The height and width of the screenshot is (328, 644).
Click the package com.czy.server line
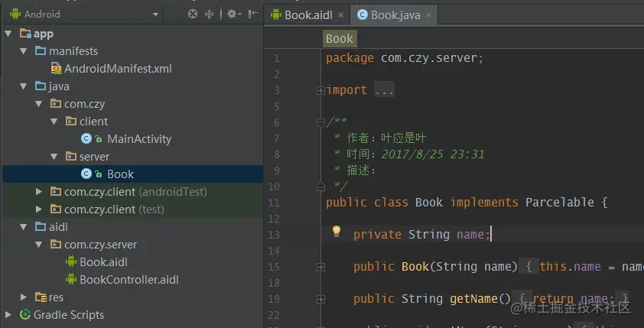405,58
